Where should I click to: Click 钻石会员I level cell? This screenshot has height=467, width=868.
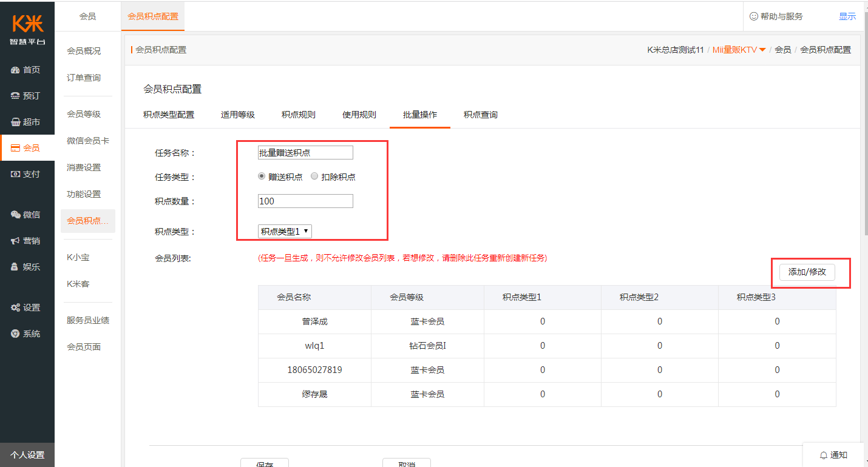click(427, 346)
